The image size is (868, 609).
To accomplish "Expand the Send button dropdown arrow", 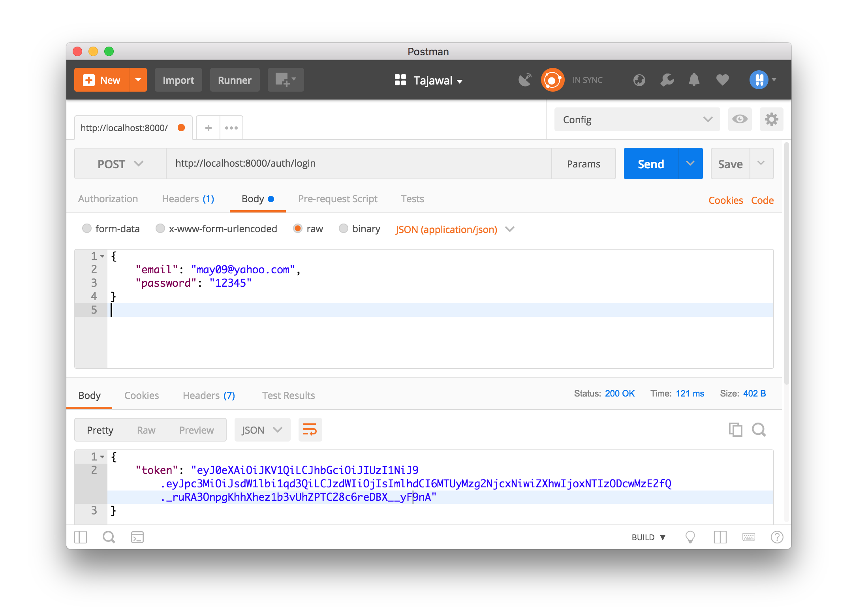I will pos(690,164).
